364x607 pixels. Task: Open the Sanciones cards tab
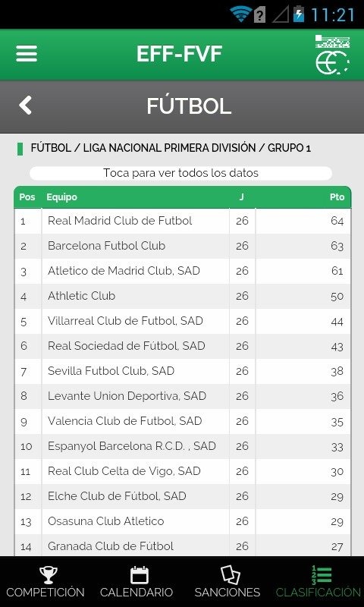227,581
